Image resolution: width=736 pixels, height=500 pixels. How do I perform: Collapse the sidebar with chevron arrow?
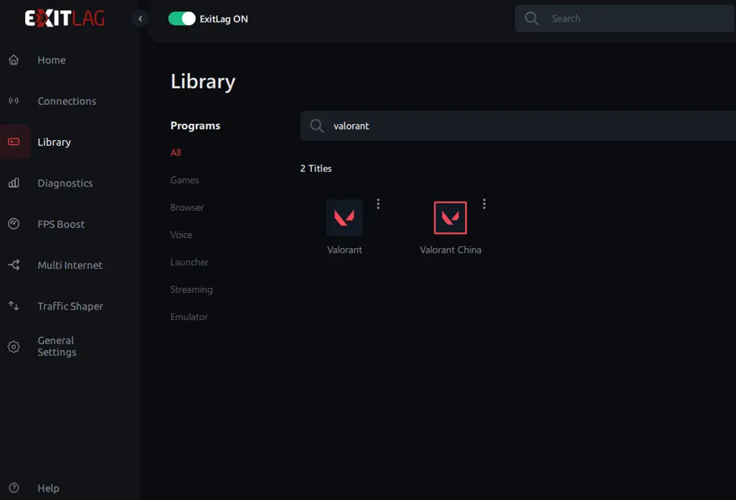(140, 18)
